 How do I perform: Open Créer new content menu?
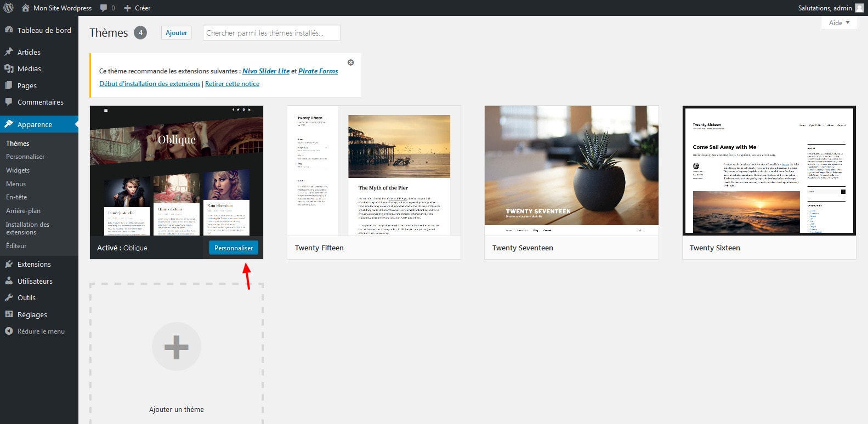137,8
